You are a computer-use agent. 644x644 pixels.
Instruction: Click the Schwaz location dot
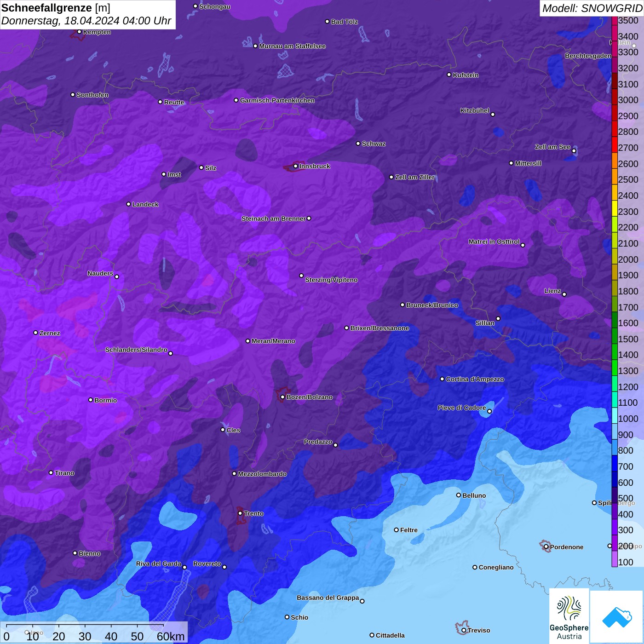(358, 143)
